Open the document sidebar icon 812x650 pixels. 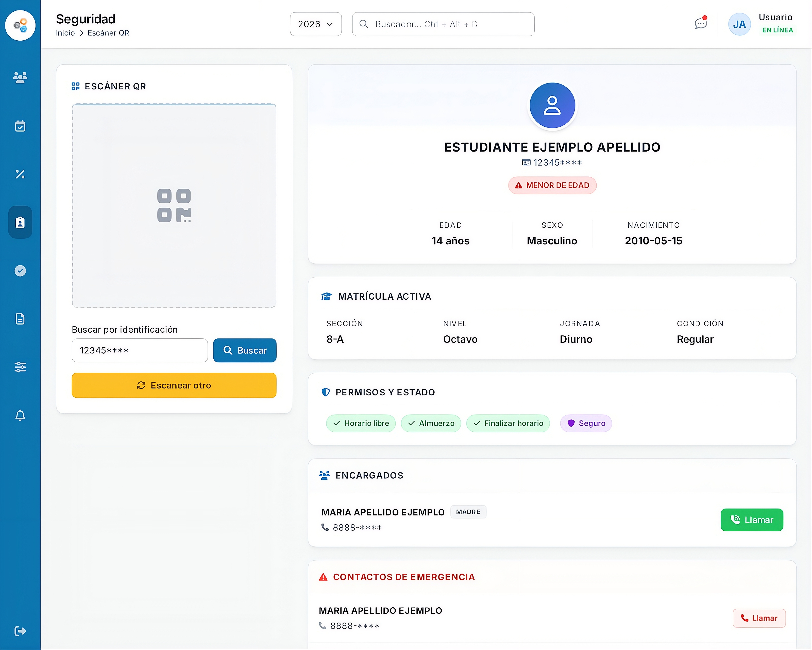click(20, 319)
